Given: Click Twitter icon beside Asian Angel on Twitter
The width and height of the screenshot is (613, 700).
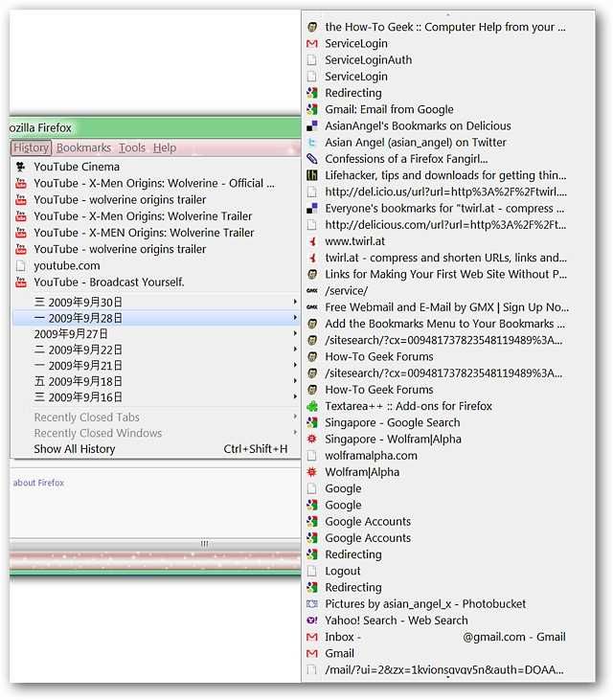Looking at the screenshot, I should click(x=312, y=143).
